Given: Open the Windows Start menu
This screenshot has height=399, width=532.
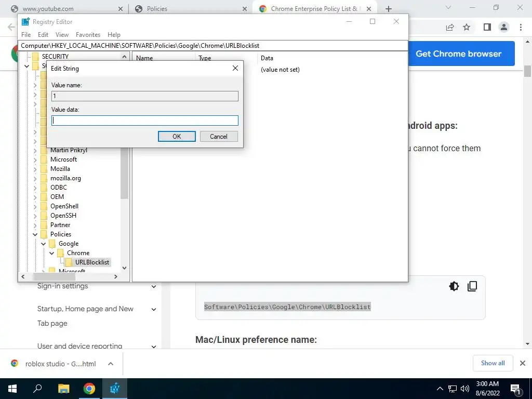Looking at the screenshot, I should point(12,389).
